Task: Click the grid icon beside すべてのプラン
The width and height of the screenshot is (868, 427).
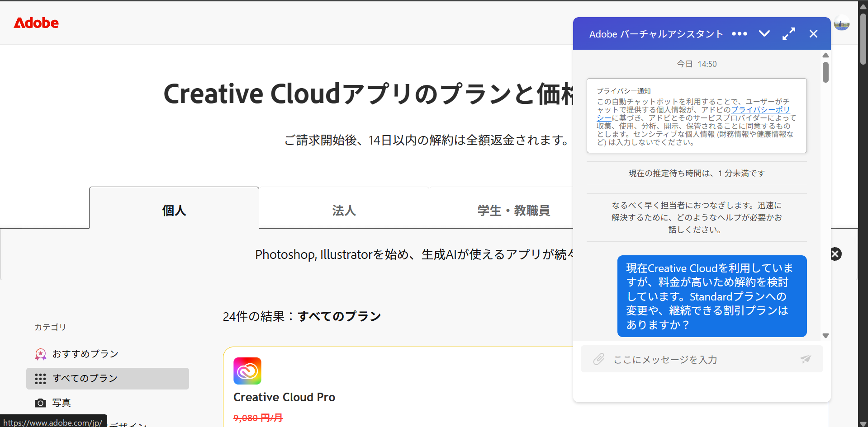Action: coord(40,379)
